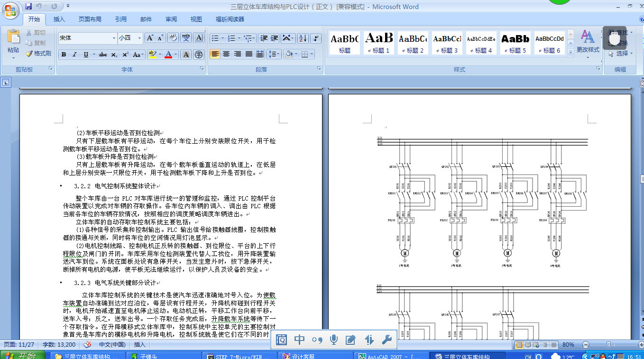The width and height of the screenshot is (644, 359).
Task: Apply the 标题 3 style
Action: point(447,43)
